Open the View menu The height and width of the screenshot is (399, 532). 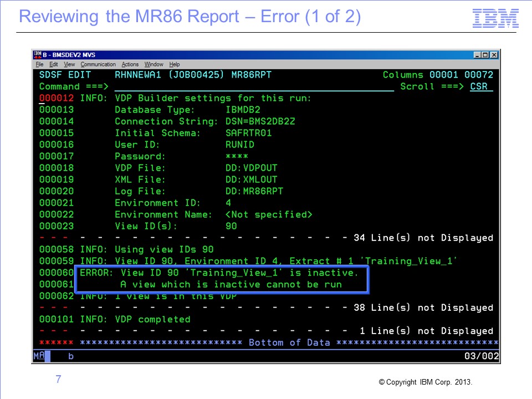click(69, 64)
